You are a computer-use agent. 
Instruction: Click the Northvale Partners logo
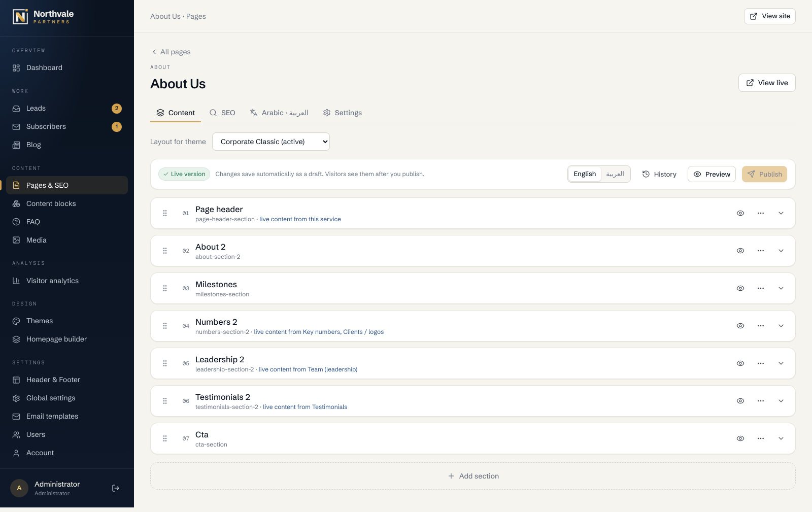43,17
